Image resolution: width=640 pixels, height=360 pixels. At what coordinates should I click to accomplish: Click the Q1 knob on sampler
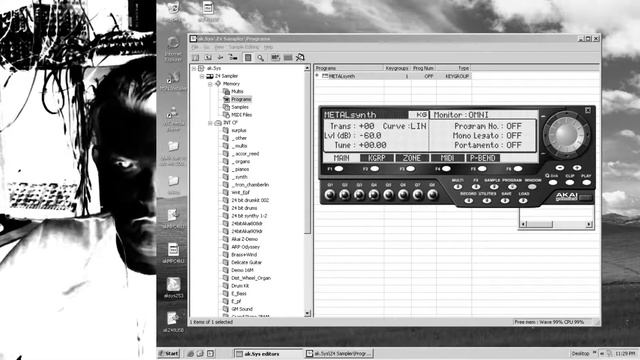tap(330, 195)
